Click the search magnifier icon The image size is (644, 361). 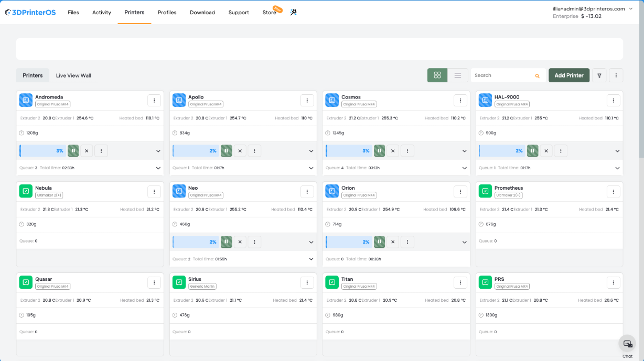click(537, 76)
